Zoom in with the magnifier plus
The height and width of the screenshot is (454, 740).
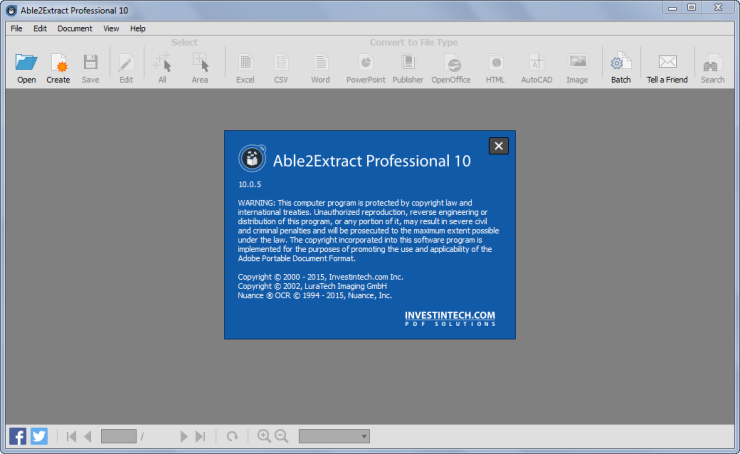click(264, 436)
